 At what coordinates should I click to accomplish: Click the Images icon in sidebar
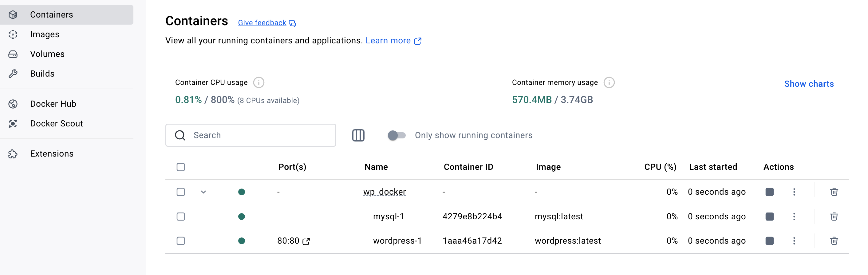click(x=13, y=34)
